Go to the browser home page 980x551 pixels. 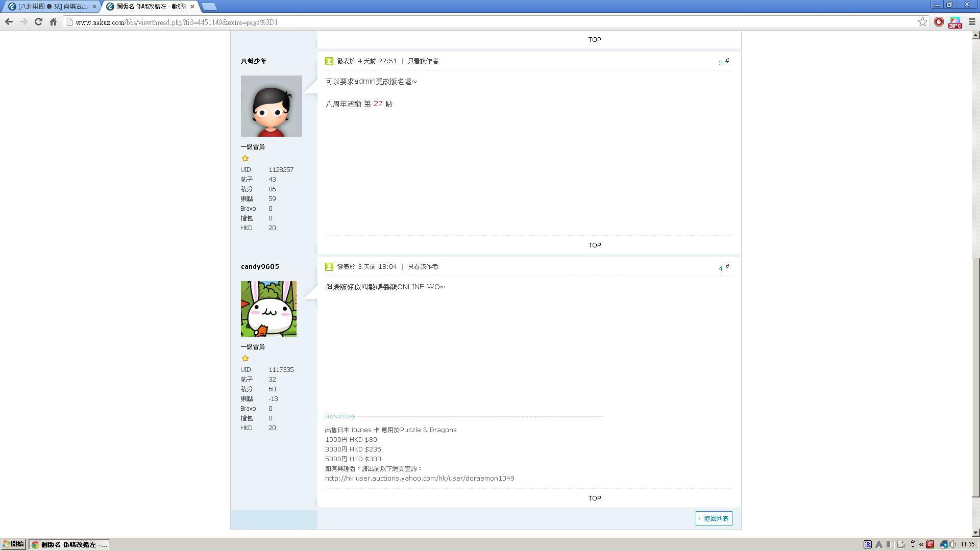click(x=53, y=22)
